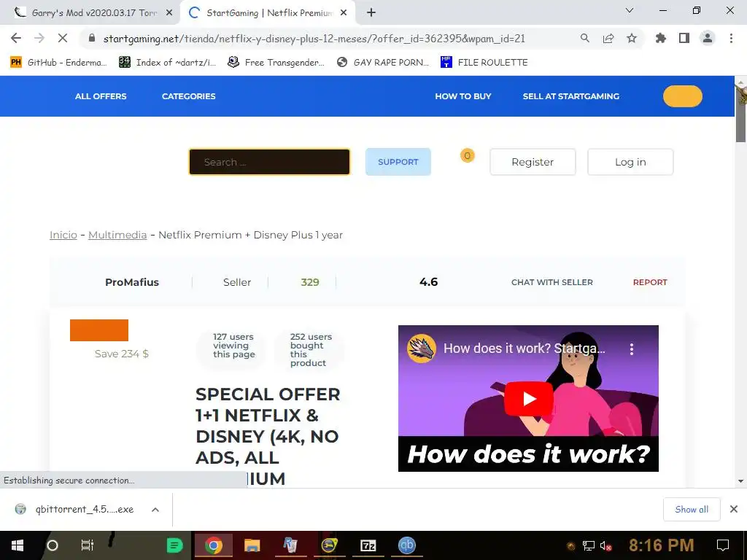
Task: Click video title How does it work
Action: [x=524, y=349]
